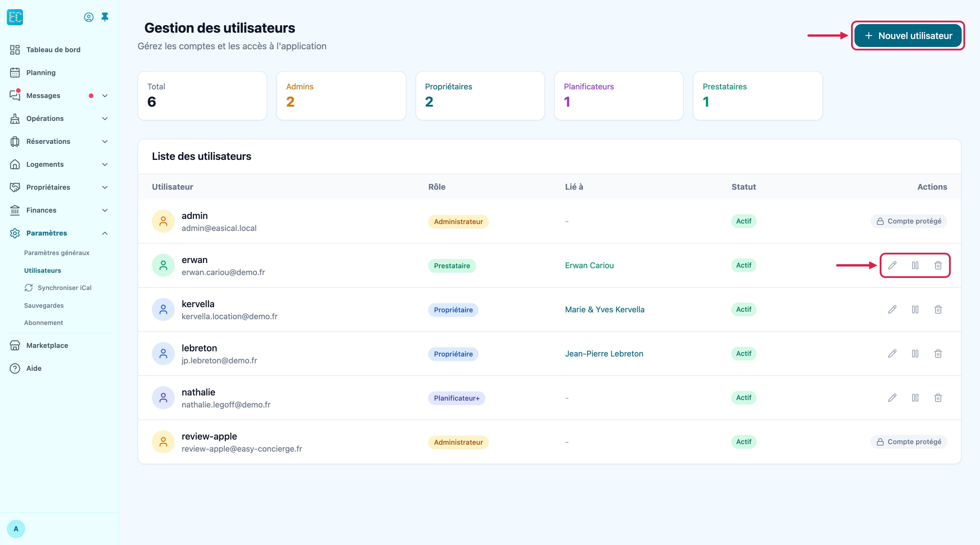Screen dimensions: 980x545
Task: Click the Planificateur+ role badge
Action: click(456, 398)
